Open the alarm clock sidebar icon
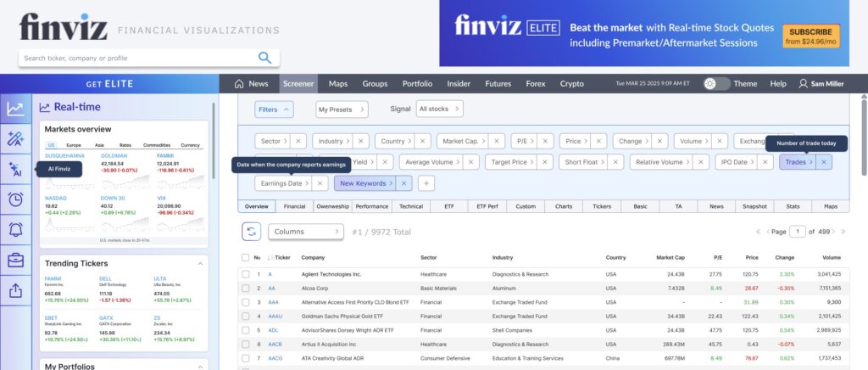The image size is (868, 370). coord(15,199)
